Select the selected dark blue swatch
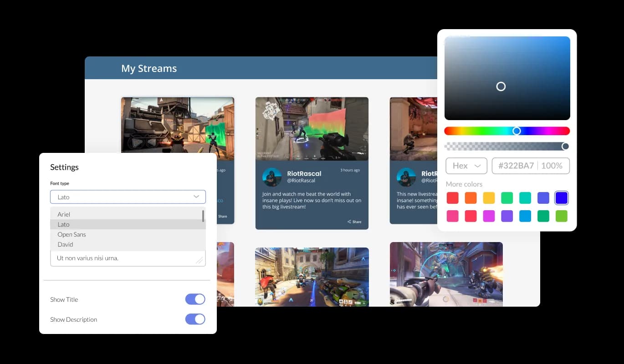 [562, 198]
